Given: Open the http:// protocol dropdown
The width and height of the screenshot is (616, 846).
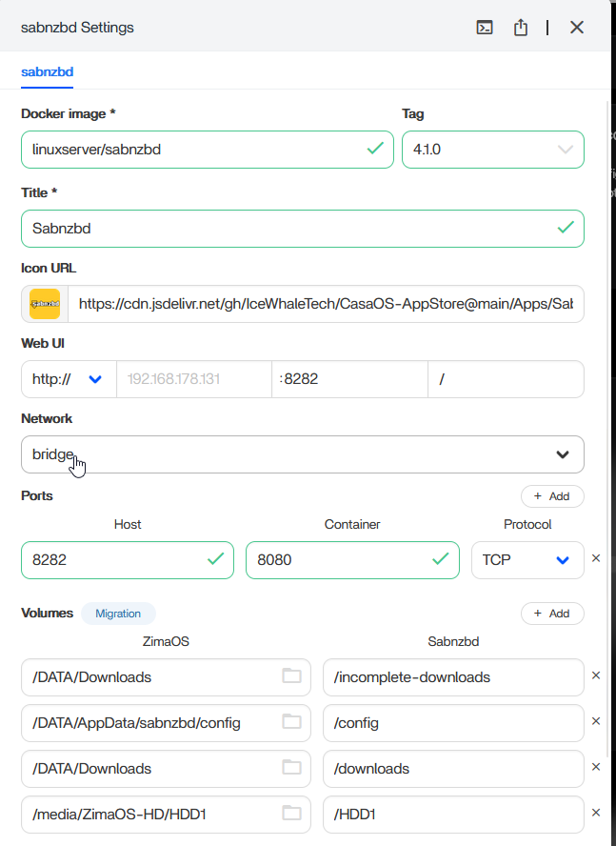Looking at the screenshot, I should 94,379.
